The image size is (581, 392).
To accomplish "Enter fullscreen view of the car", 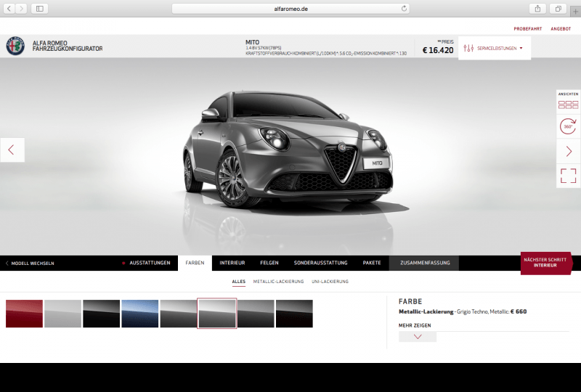I will pyautogui.click(x=568, y=176).
